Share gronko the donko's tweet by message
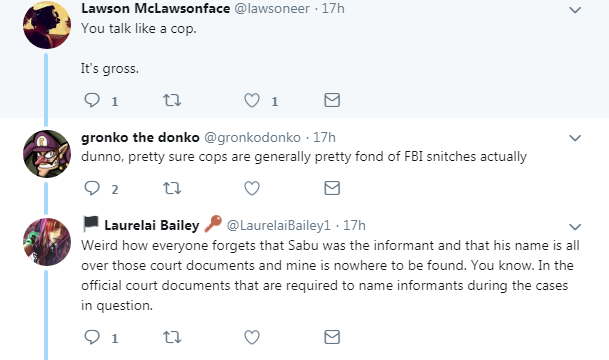 (332, 188)
